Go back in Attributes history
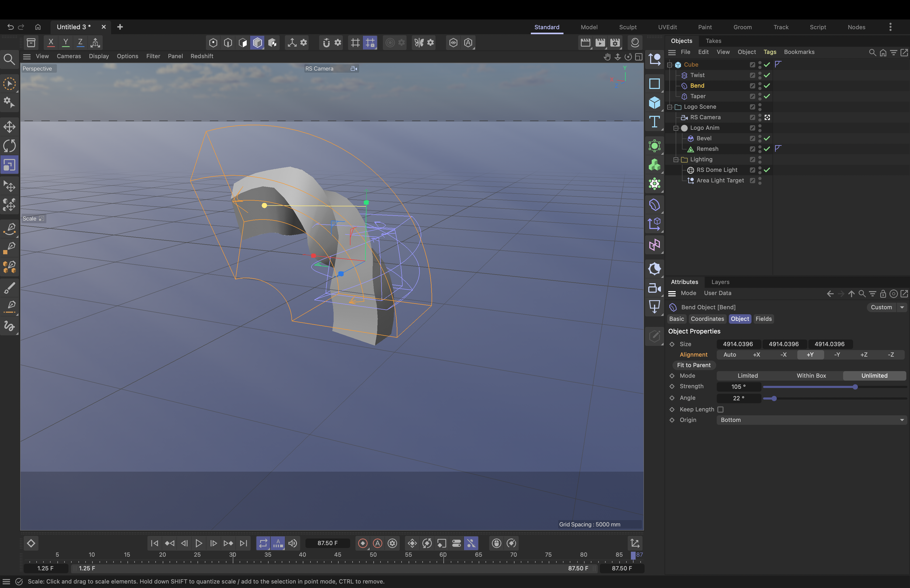Viewport: 910px width, 588px height. 830,293
